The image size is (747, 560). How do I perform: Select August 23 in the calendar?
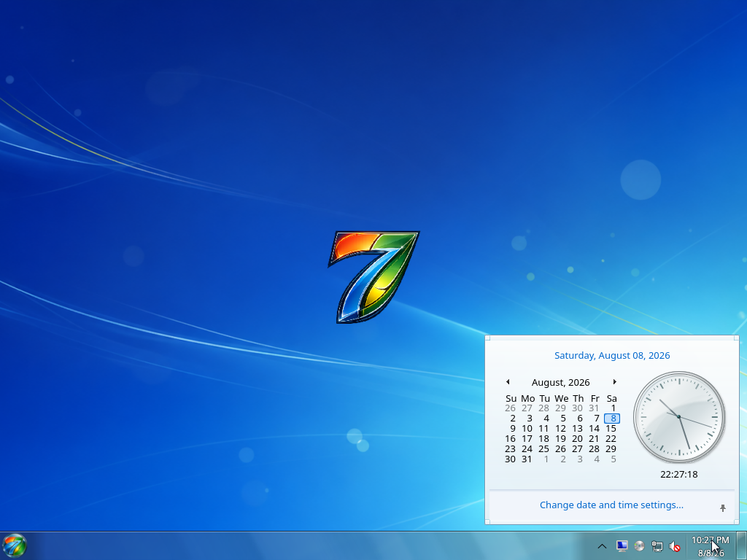tap(510, 449)
